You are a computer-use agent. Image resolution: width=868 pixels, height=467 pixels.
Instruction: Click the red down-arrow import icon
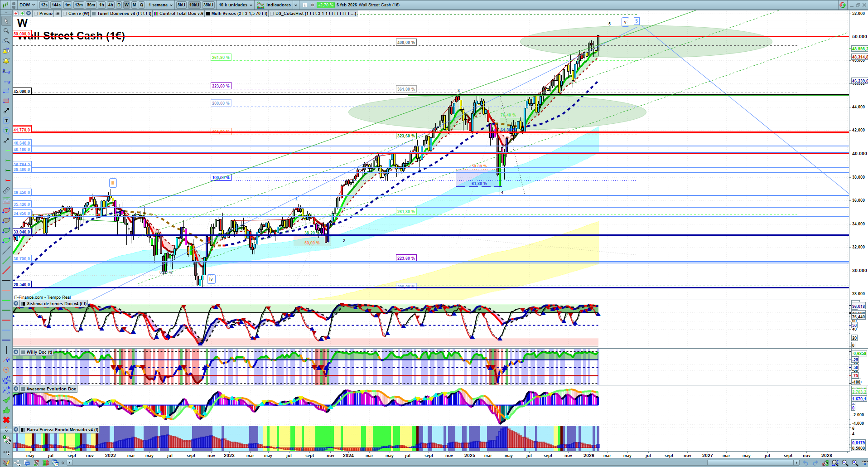pos(16,14)
